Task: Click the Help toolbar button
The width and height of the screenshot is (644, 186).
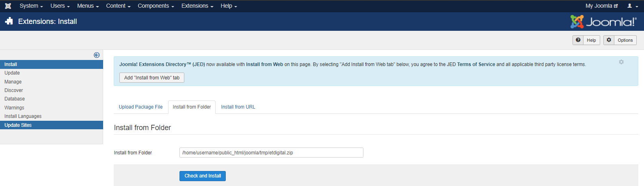Action: pos(586,40)
